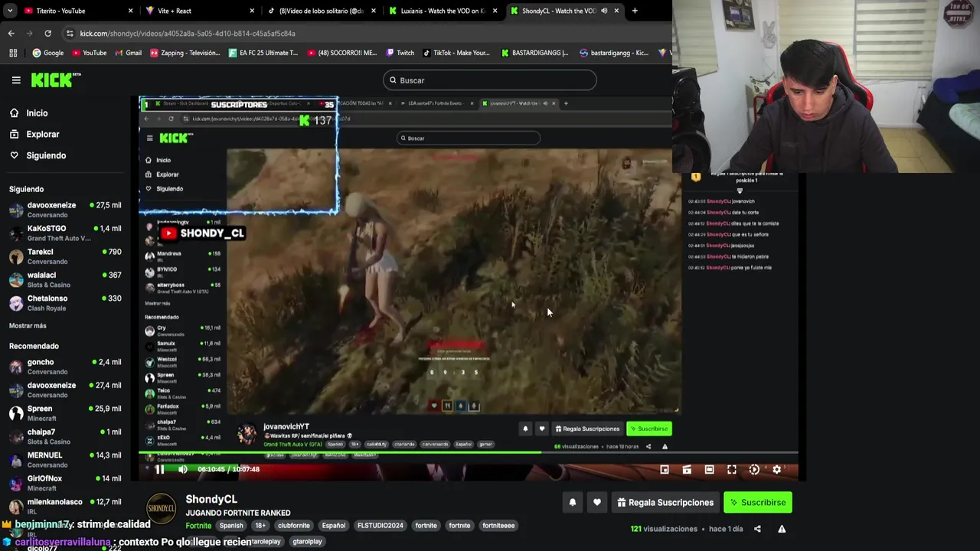Click the address bar URL
Image resolution: width=980 pixels, height=551 pixels.
[x=188, y=34]
